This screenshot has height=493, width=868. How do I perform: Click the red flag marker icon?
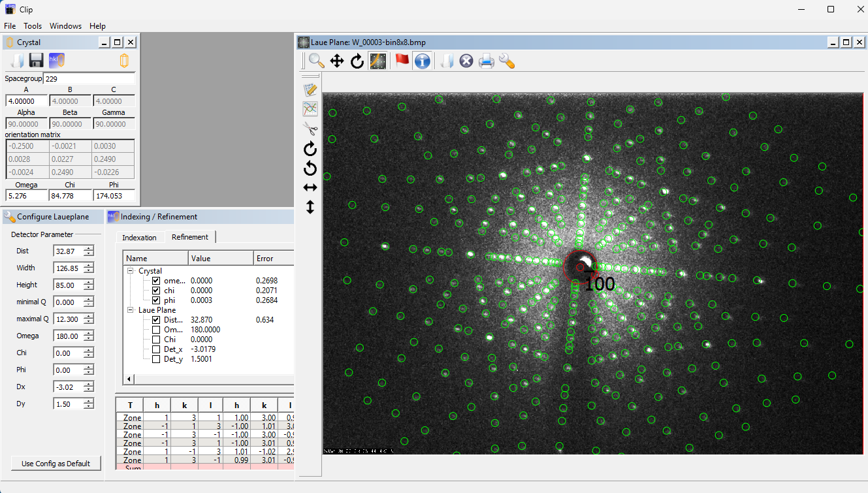(x=402, y=61)
